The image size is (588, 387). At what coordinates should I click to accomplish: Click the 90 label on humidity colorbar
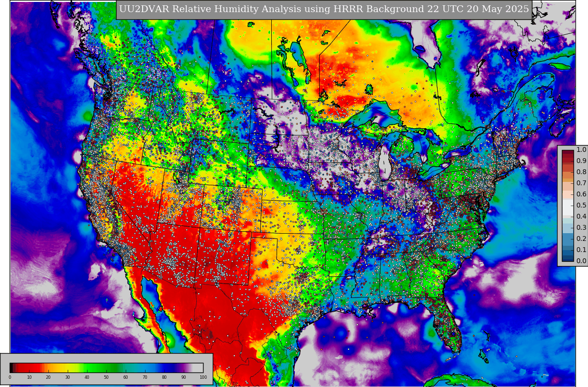pyautogui.click(x=184, y=377)
